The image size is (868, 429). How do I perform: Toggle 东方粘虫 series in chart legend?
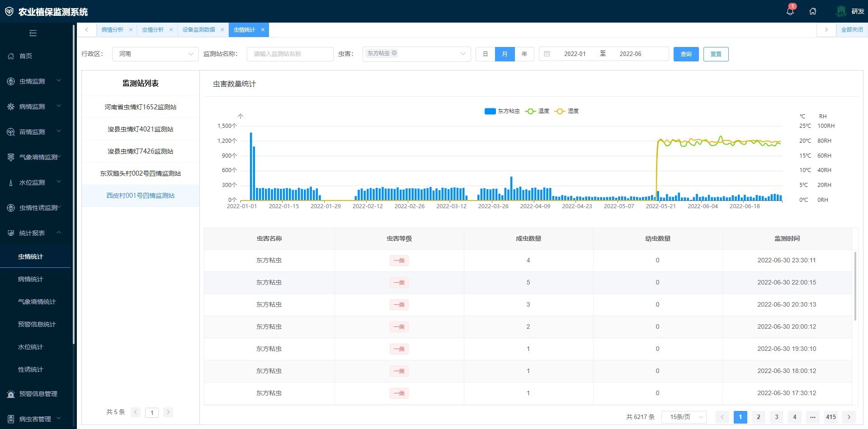pyautogui.click(x=490, y=111)
